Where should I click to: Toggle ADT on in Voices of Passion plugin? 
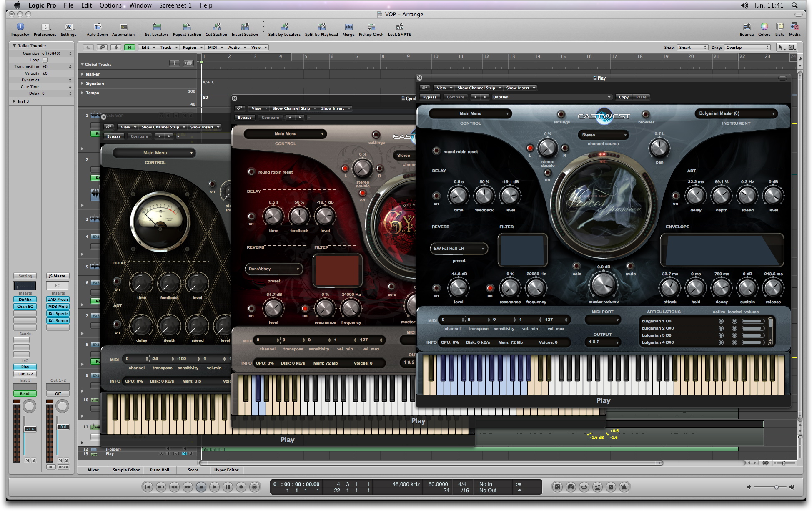tap(675, 196)
